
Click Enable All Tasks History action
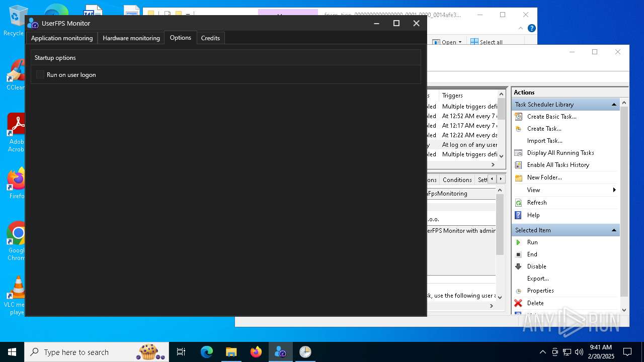(x=558, y=165)
